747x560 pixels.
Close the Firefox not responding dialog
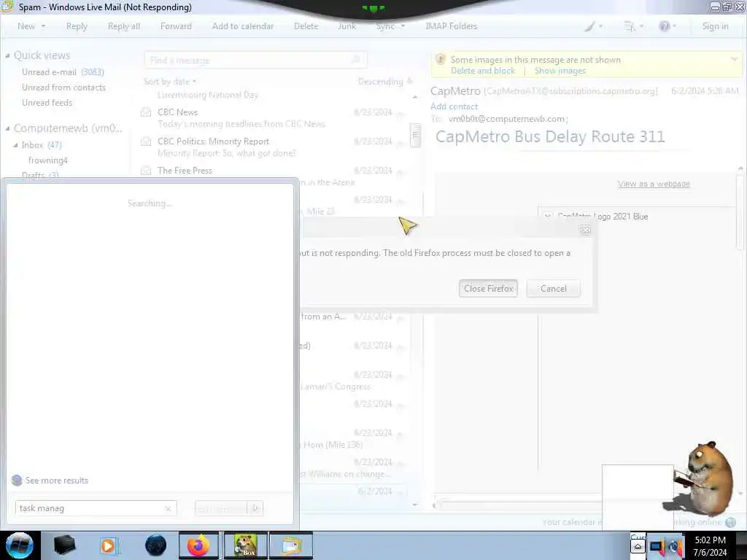(x=585, y=230)
